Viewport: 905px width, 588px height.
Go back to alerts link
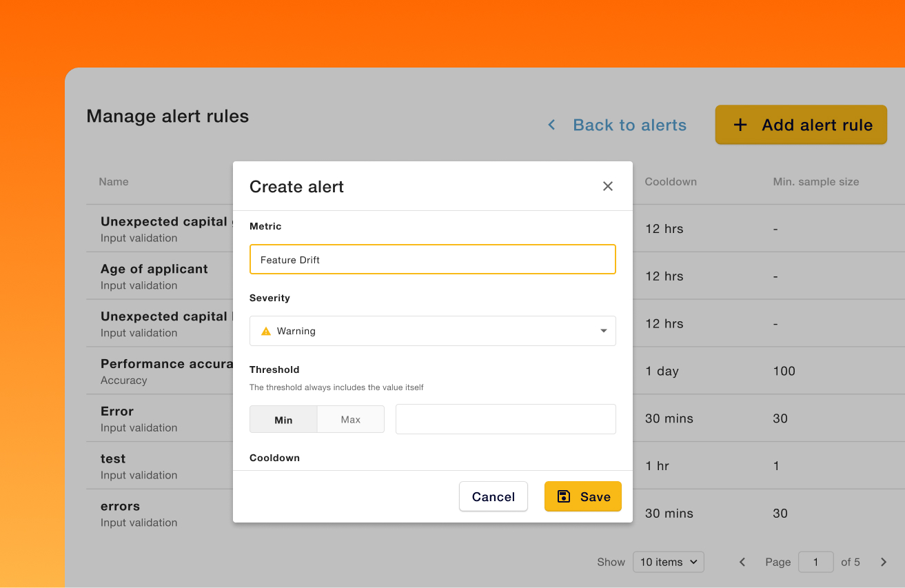629,125
